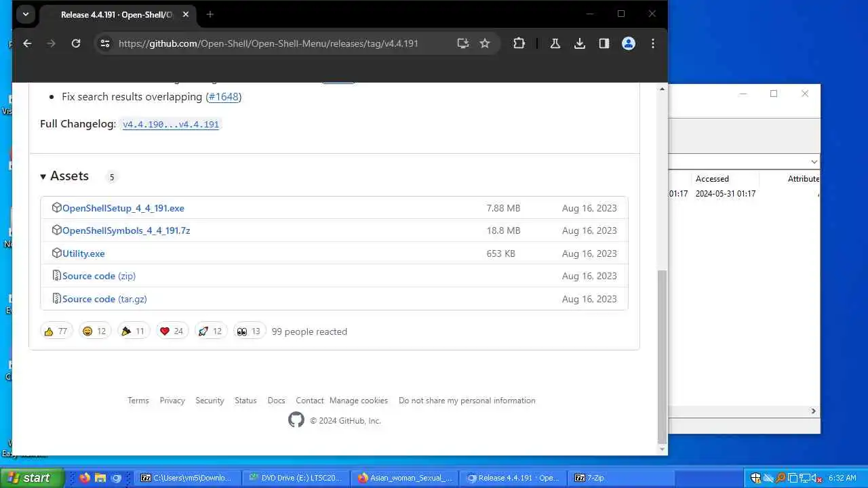This screenshot has width=868, height=488.
Task: Click the package icon beside Utility.exe
Action: pyautogui.click(x=57, y=253)
